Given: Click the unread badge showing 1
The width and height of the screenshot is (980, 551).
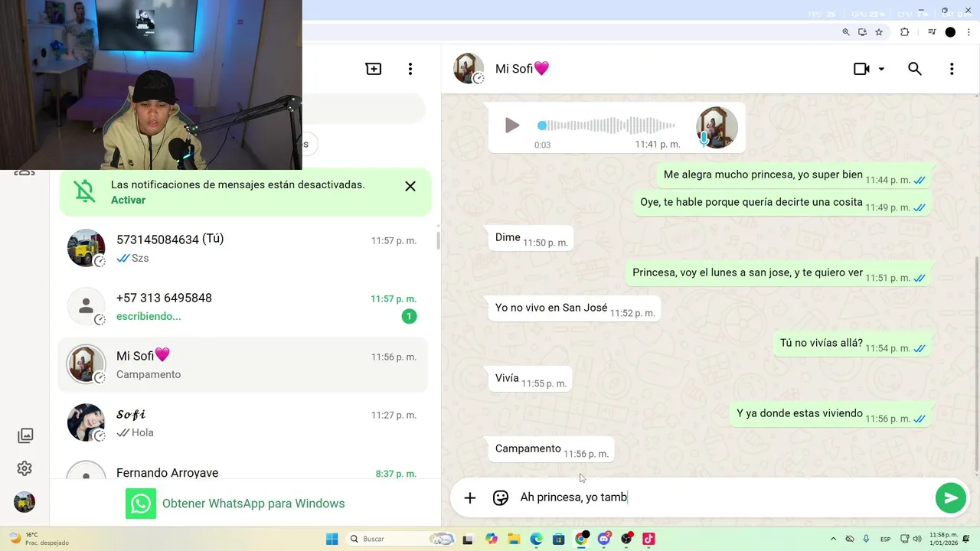Looking at the screenshot, I should tap(410, 316).
